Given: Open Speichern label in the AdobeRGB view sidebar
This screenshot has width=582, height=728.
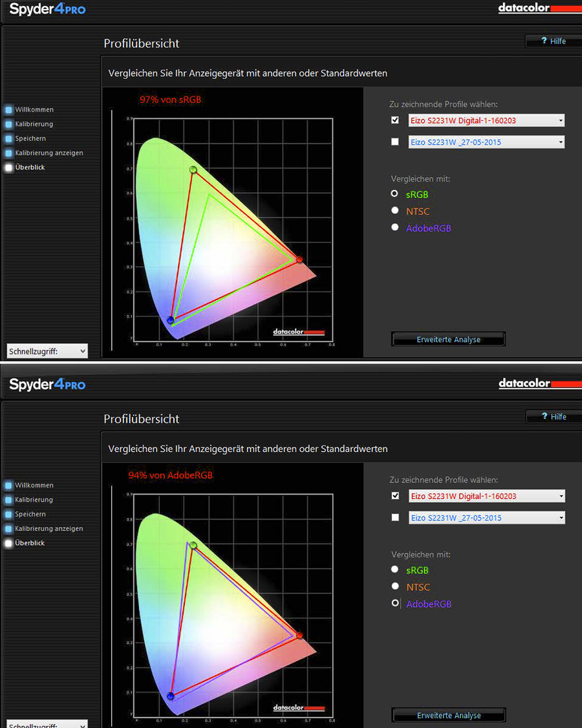Looking at the screenshot, I should [x=30, y=515].
